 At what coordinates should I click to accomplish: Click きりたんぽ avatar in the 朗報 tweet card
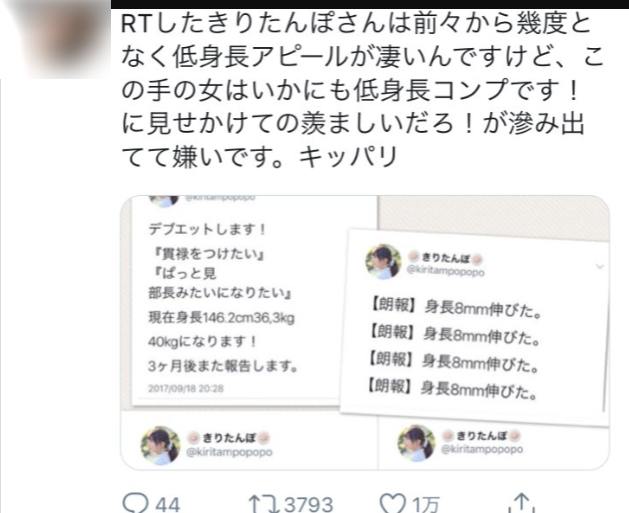383,262
